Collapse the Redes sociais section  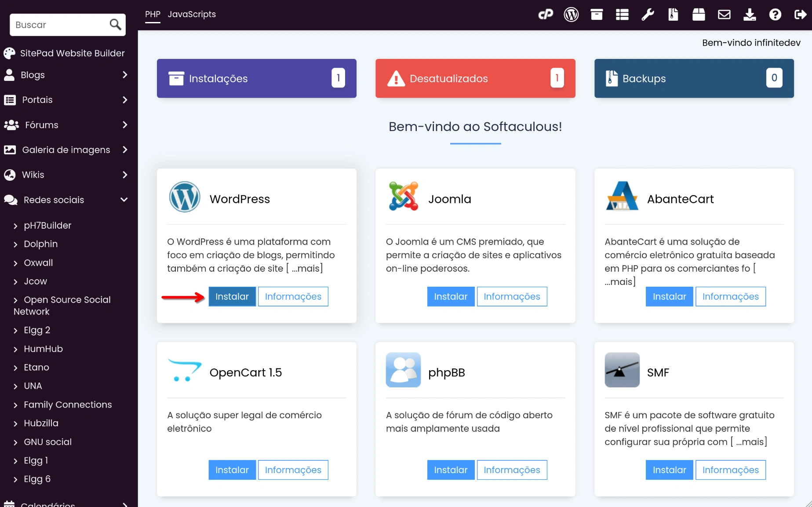(x=124, y=200)
